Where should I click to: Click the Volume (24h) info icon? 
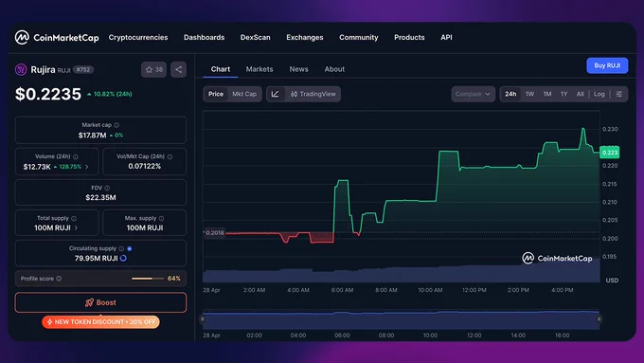pos(76,156)
